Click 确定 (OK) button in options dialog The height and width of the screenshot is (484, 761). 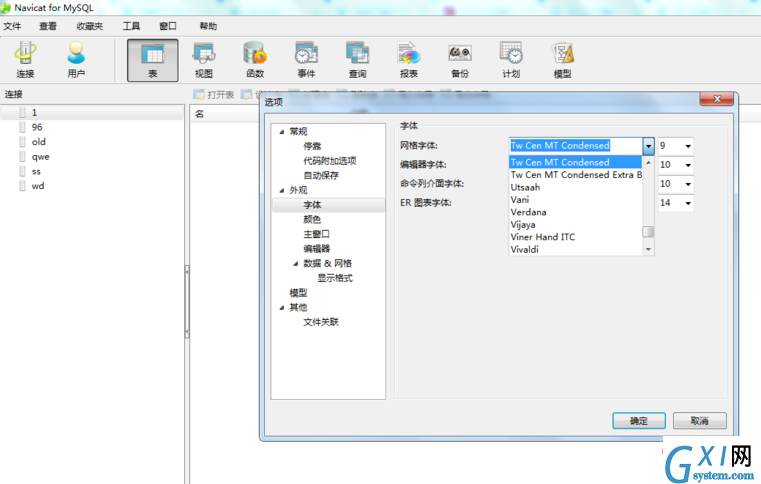coord(639,421)
